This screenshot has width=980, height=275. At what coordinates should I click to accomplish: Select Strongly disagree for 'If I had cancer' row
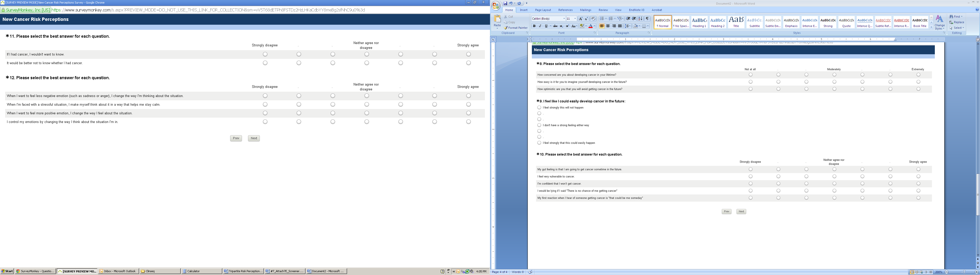(265, 54)
